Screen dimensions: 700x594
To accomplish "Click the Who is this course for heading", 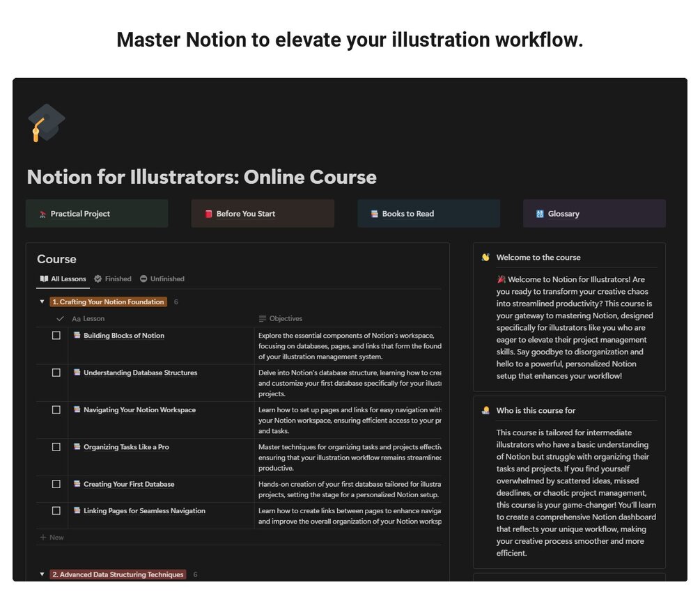I will [536, 411].
